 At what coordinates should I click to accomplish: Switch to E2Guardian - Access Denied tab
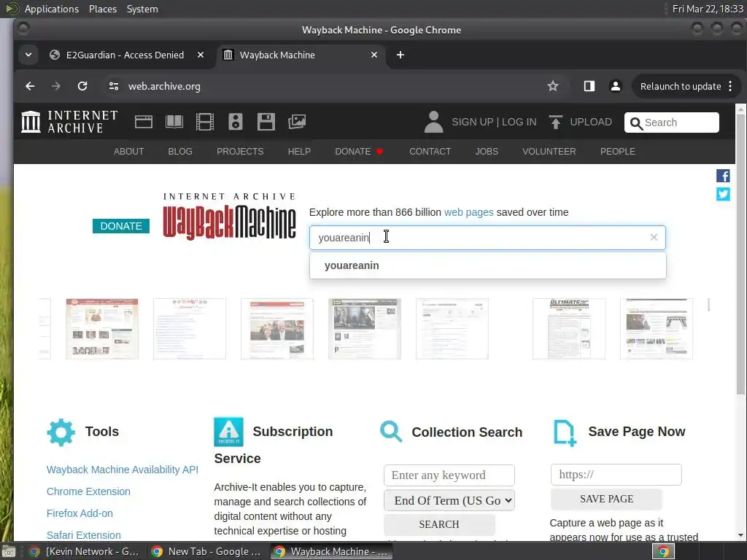[x=125, y=55]
